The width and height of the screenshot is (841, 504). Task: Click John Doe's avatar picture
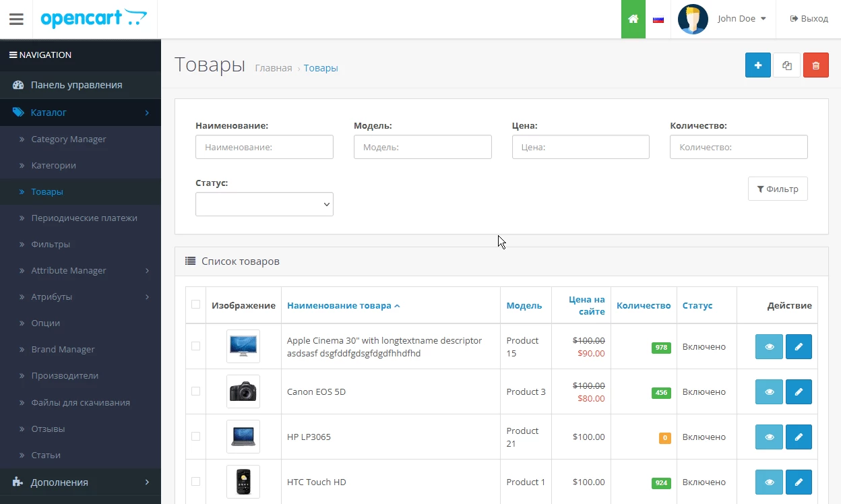click(693, 19)
